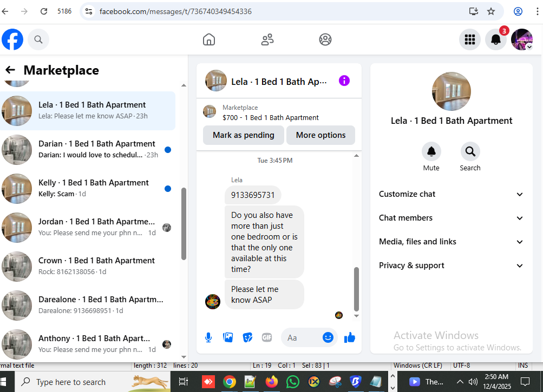Viewport: 543px width, 392px height.
Task: Open the notifications bell with badge 3
Action: 496,39
